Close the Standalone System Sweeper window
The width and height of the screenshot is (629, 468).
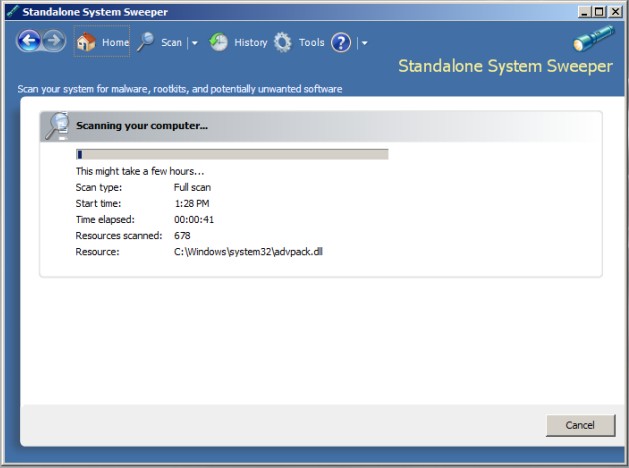click(x=615, y=12)
